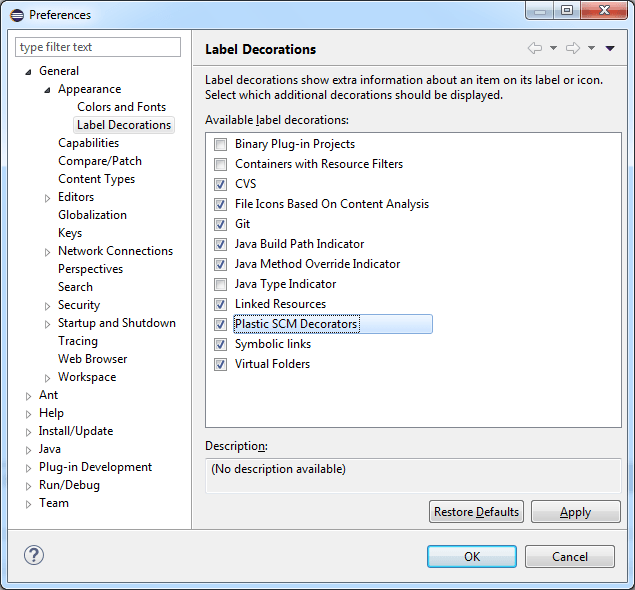The image size is (635, 590).
Task: Click the Restore Defaults button
Action: [x=476, y=512]
